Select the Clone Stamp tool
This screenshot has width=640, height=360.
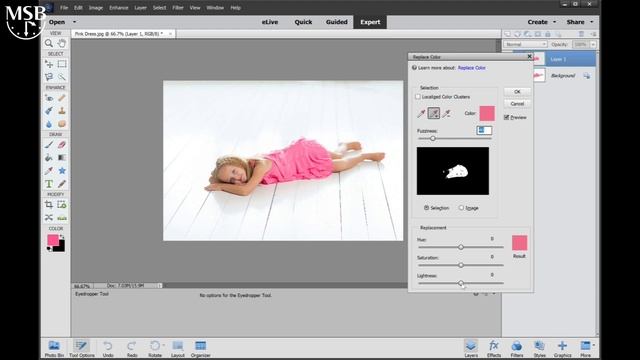coord(62,111)
